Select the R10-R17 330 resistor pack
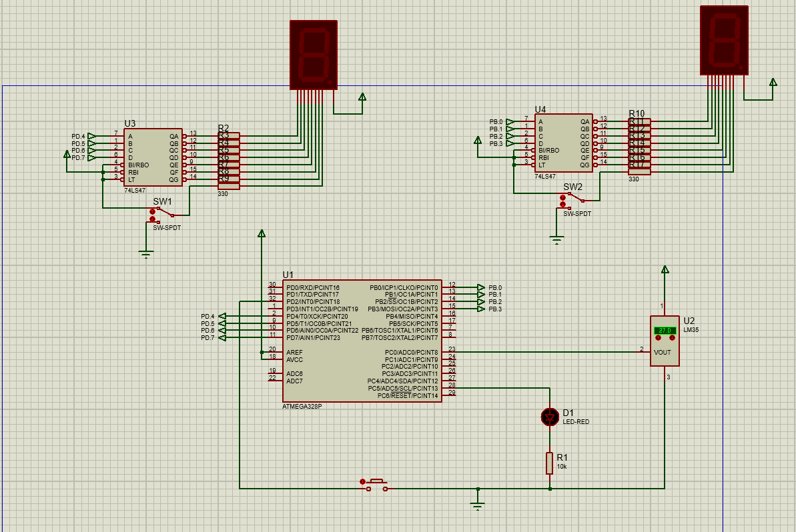 pos(640,147)
